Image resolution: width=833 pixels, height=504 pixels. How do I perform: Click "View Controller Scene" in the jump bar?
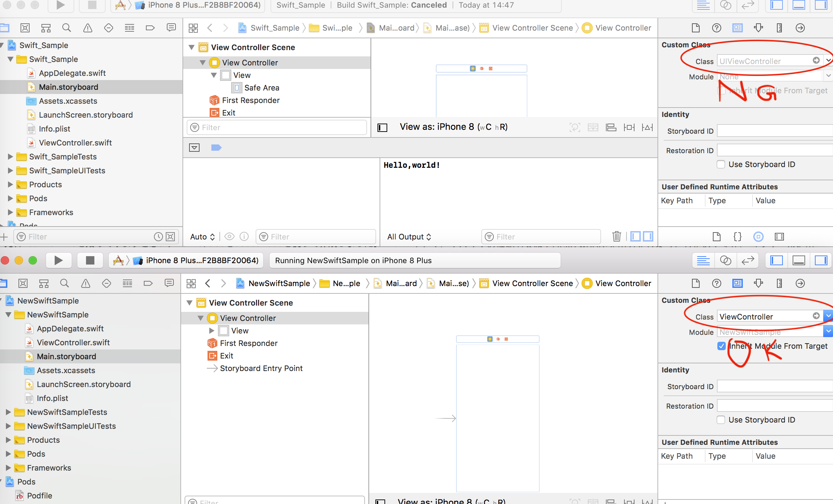pos(532,28)
